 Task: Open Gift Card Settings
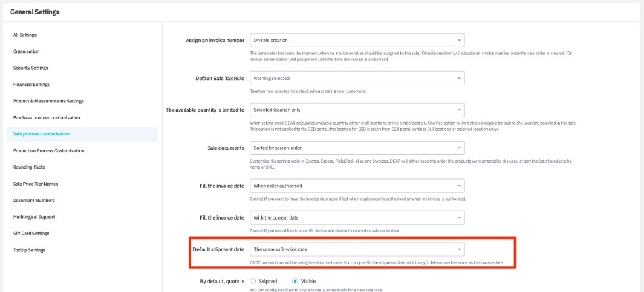coord(31,233)
